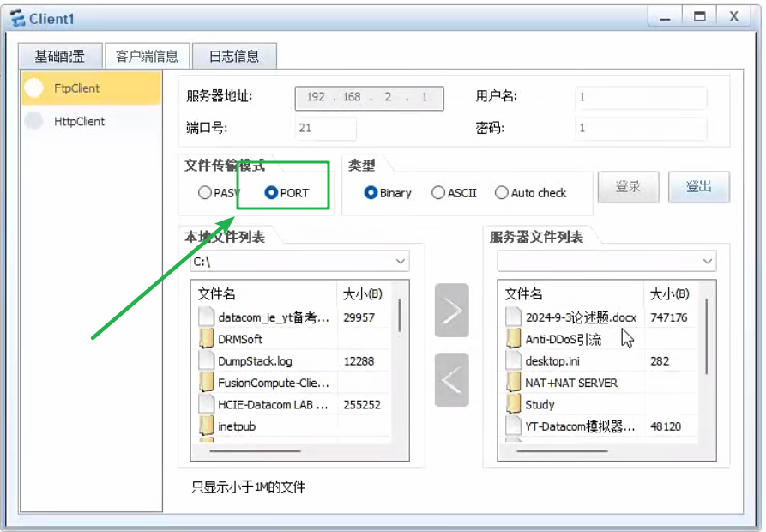Select the Anti-DDoS引流 folder name

[564, 339]
